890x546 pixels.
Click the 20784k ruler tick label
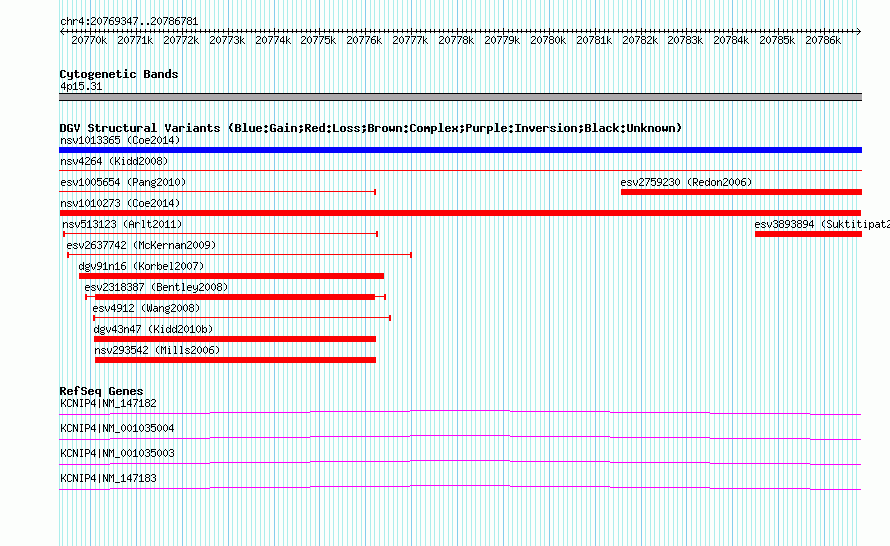732,40
